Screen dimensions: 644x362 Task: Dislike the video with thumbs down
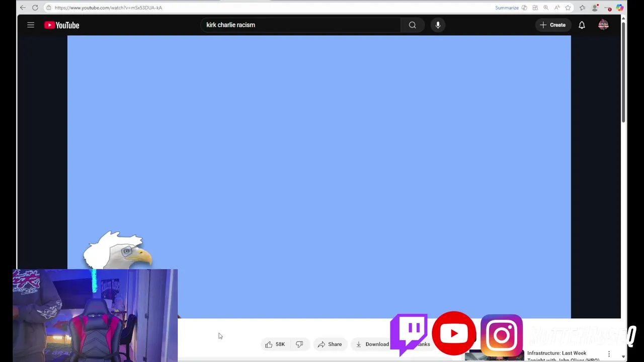pos(299,344)
